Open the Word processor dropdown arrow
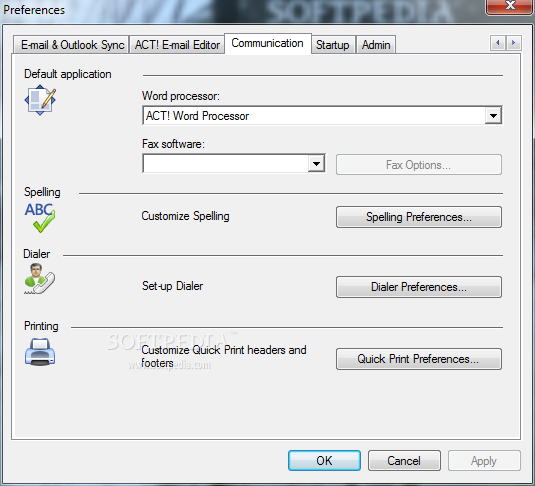 [x=493, y=116]
